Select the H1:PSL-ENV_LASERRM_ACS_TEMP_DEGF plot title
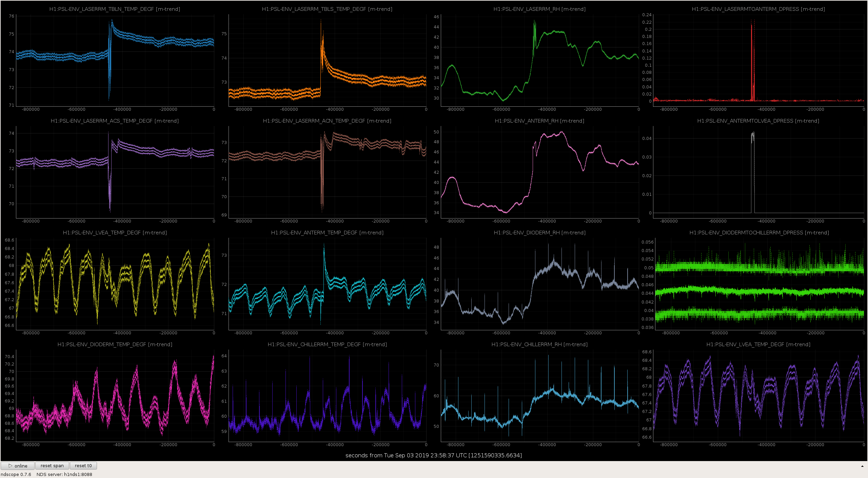 click(115, 121)
